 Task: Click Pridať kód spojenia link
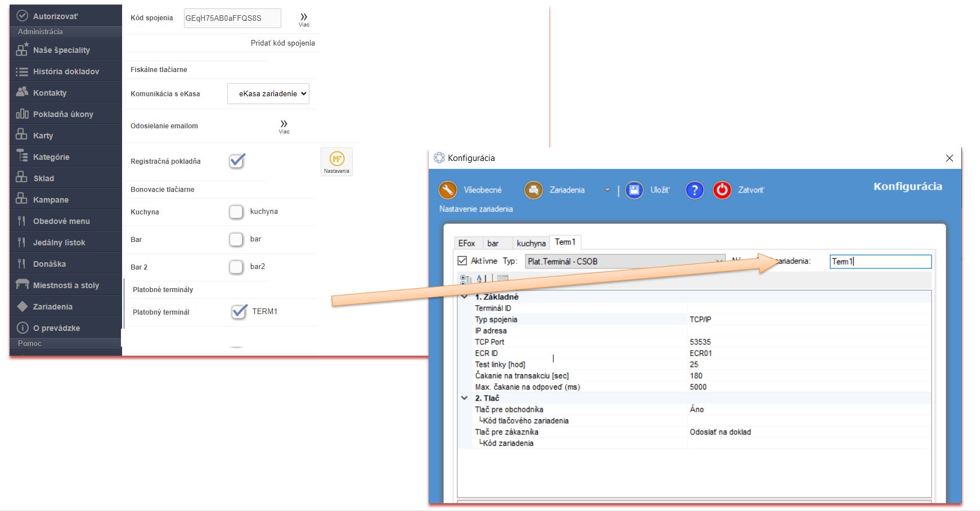(282, 43)
